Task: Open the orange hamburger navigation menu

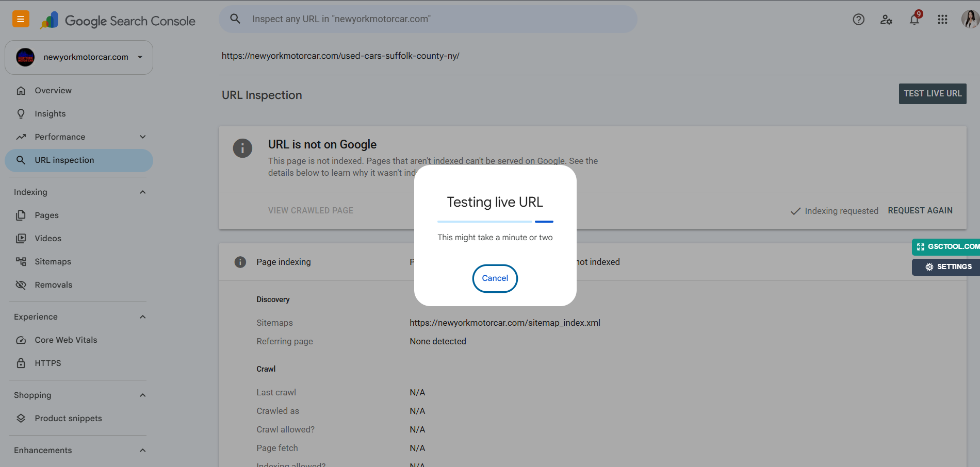Action: tap(21, 19)
